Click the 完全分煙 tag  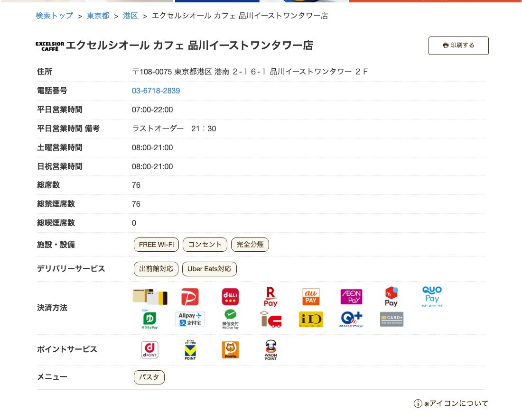click(250, 245)
